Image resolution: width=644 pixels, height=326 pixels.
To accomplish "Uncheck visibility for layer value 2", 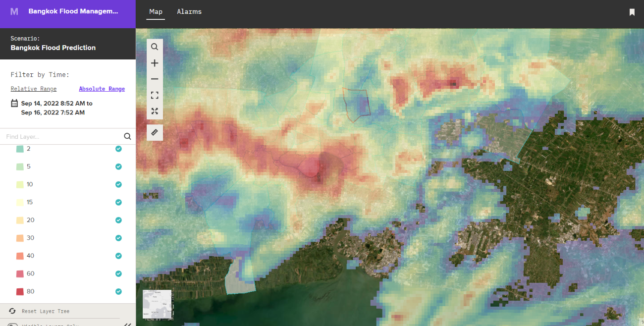I will tap(118, 149).
